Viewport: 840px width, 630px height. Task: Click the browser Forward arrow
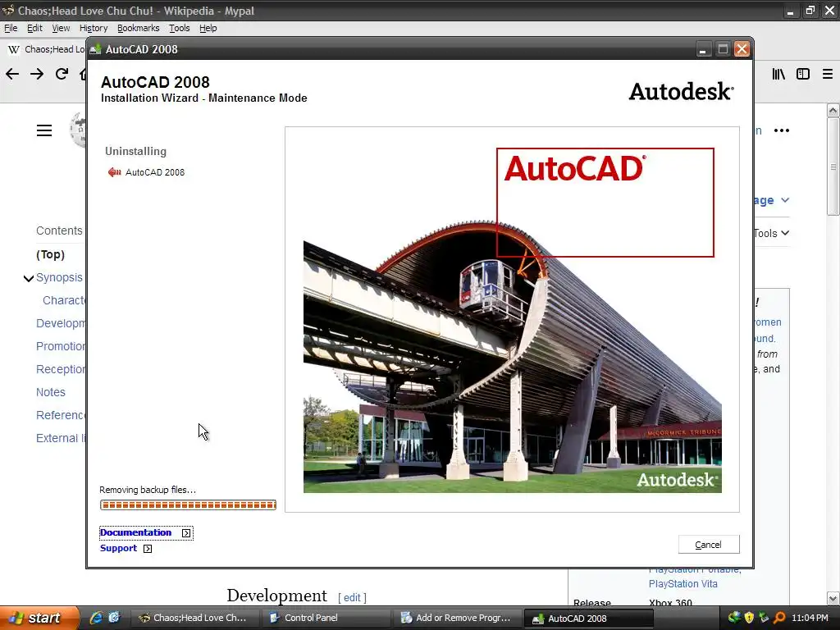click(37, 74)
